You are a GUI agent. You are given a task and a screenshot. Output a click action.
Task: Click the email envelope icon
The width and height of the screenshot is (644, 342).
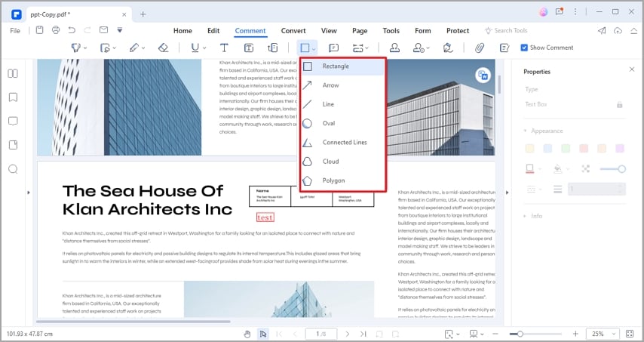(x=103, y=30)
